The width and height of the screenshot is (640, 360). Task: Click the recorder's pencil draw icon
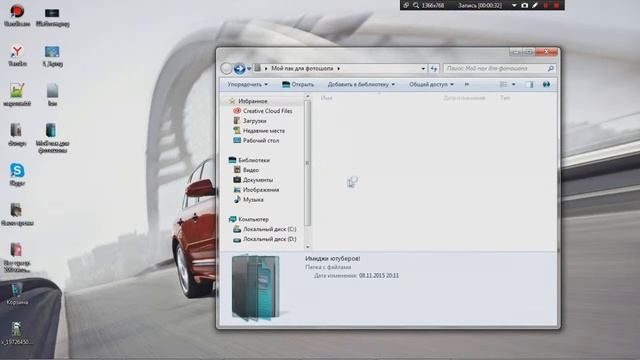[x=535, y=5]
